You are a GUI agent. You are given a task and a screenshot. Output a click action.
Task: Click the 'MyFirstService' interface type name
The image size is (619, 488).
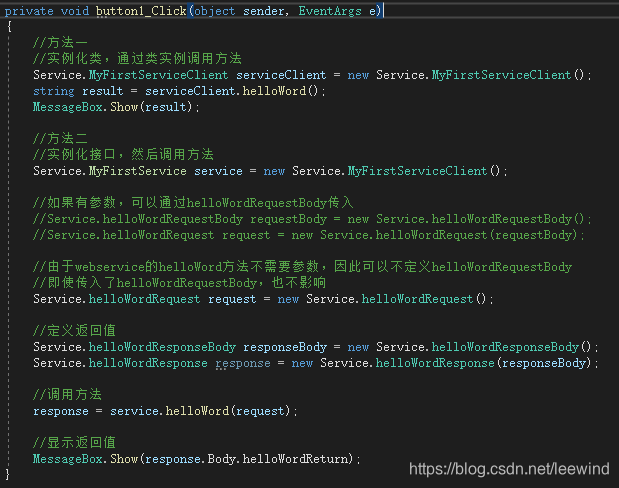pos(137,171)
